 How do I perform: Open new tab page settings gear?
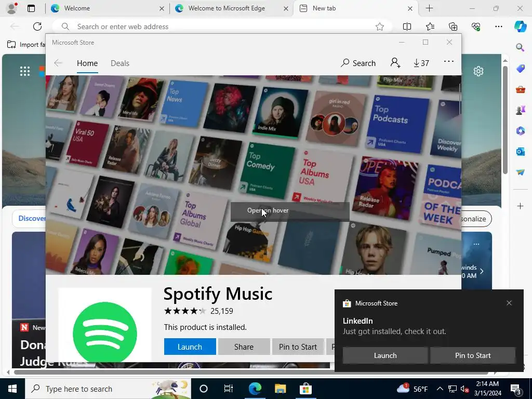(x=478, y=71)
